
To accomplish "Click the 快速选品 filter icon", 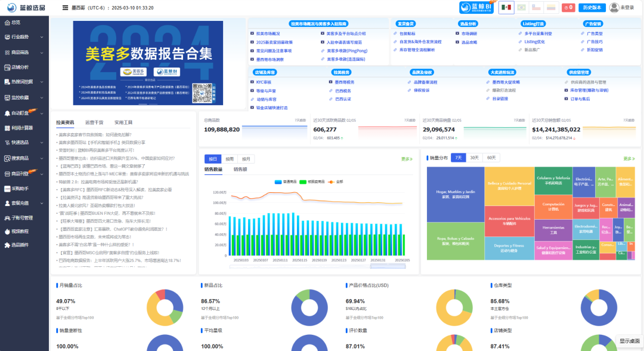I will pos(7,143).
